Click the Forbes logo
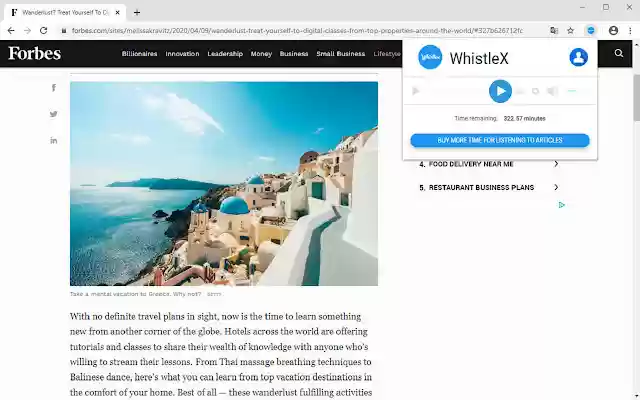The width and height of the screenshot is (640, 400). click(x=35, y=53)
